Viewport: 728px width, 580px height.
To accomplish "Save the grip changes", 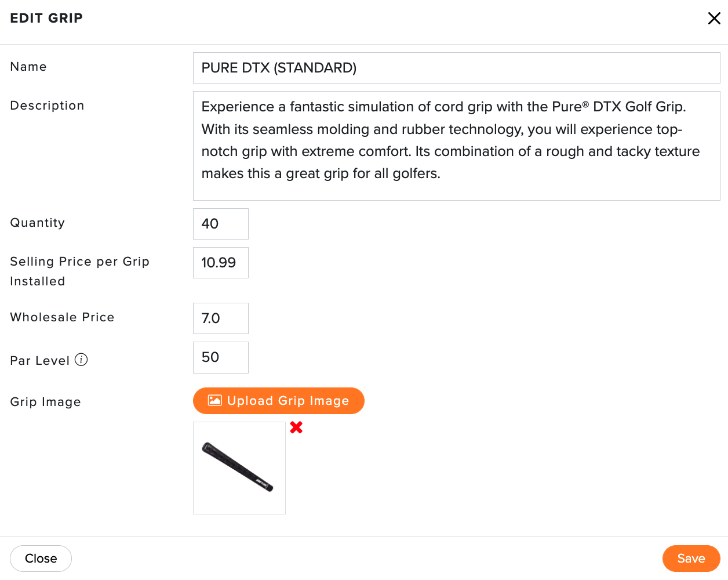I will tap(691, 559).
